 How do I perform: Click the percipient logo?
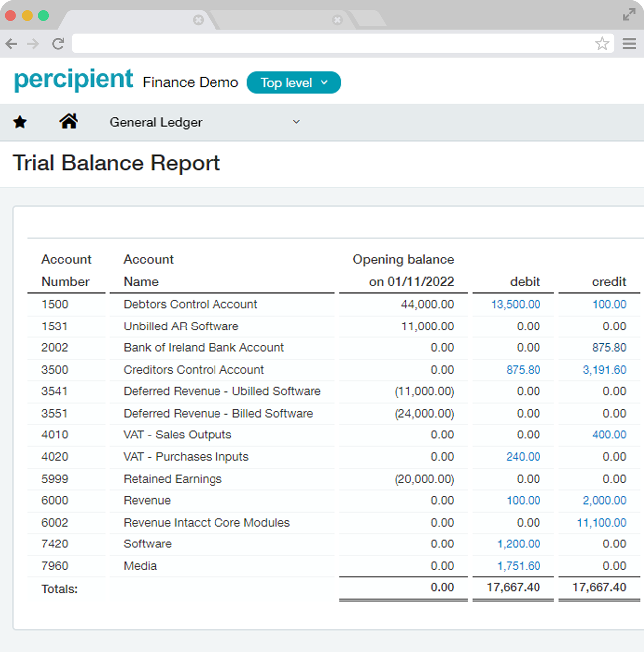coord(74,80)
